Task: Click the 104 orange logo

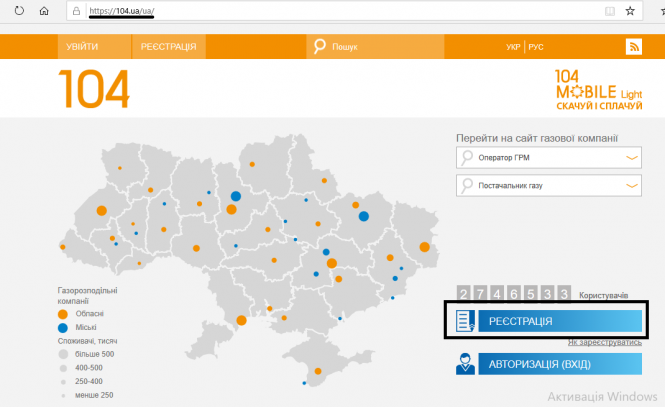Action: pos(94,89)
